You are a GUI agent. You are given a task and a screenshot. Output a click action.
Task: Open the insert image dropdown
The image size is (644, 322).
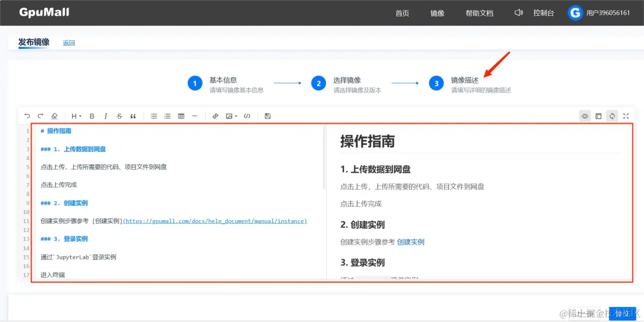tap(232, 116)
